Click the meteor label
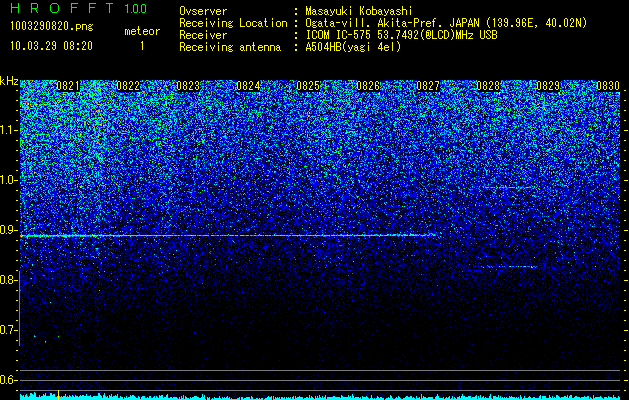Screen dimensions: 629x400 142,31
